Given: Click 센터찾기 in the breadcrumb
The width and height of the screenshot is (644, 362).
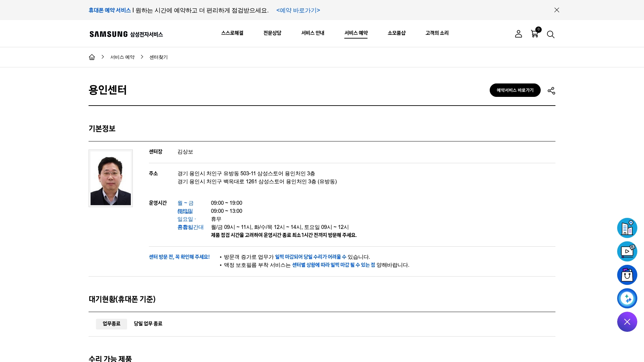Looking at the screenshot, I should [x=159, y=57].
